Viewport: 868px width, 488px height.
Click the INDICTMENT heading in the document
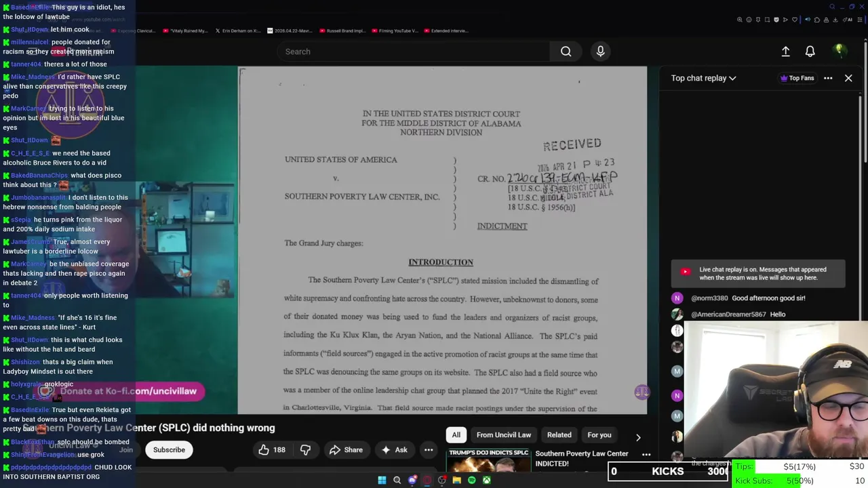pos(502,226)
